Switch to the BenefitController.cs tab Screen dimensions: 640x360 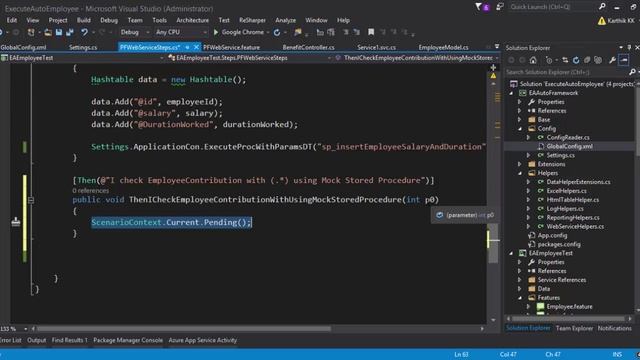click(x=308, y=47)
